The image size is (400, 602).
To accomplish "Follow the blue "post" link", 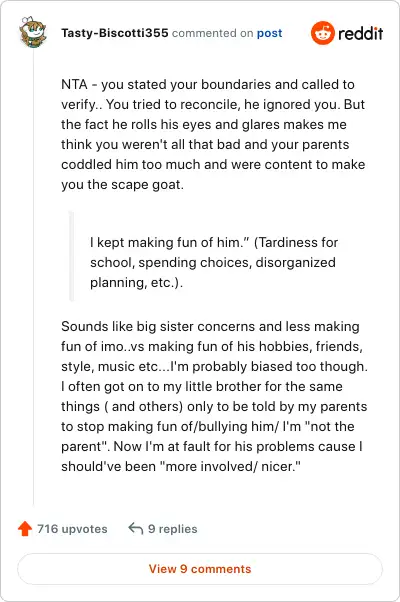I will pyautogui.click(x=269, y=33).
